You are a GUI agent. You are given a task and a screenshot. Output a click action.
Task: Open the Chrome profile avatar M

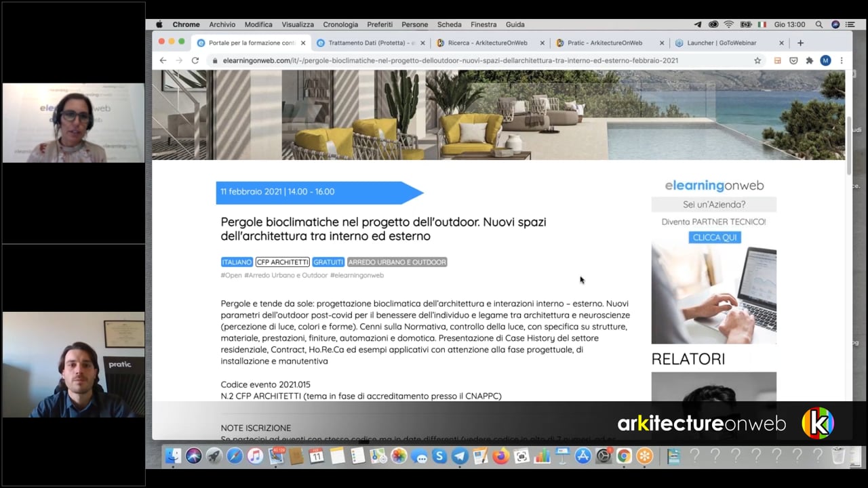[x=825, y=60]
